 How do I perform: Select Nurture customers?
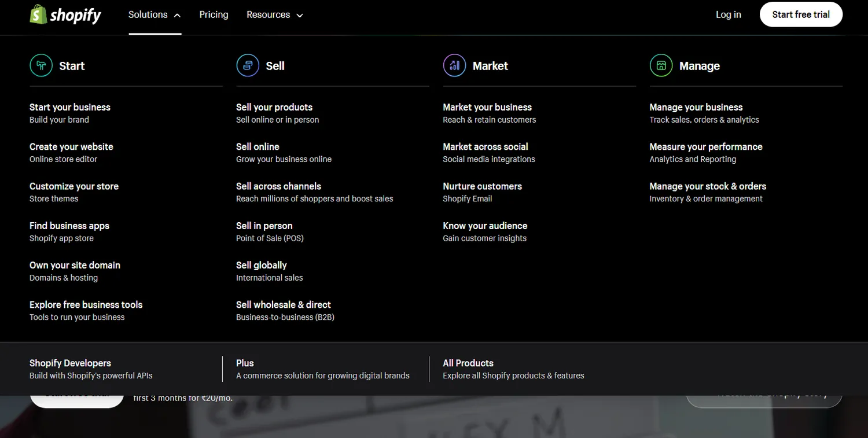(x=483, y=186)
